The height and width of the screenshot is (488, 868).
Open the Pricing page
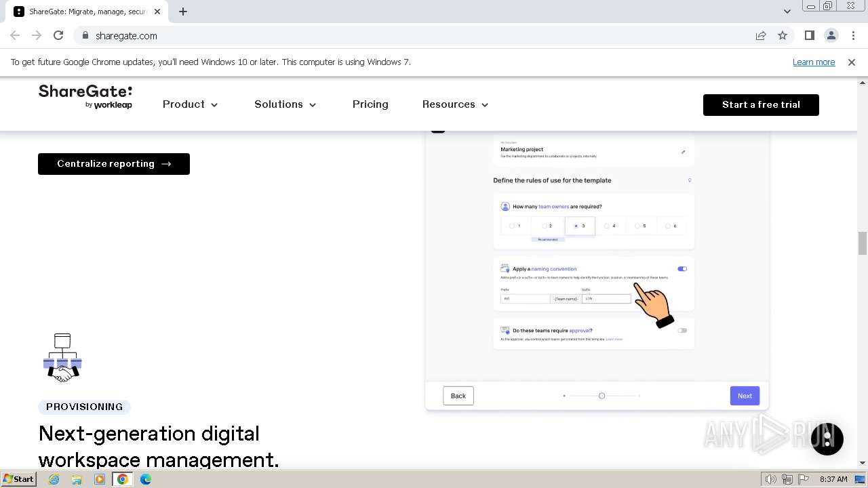coord(370,104)
